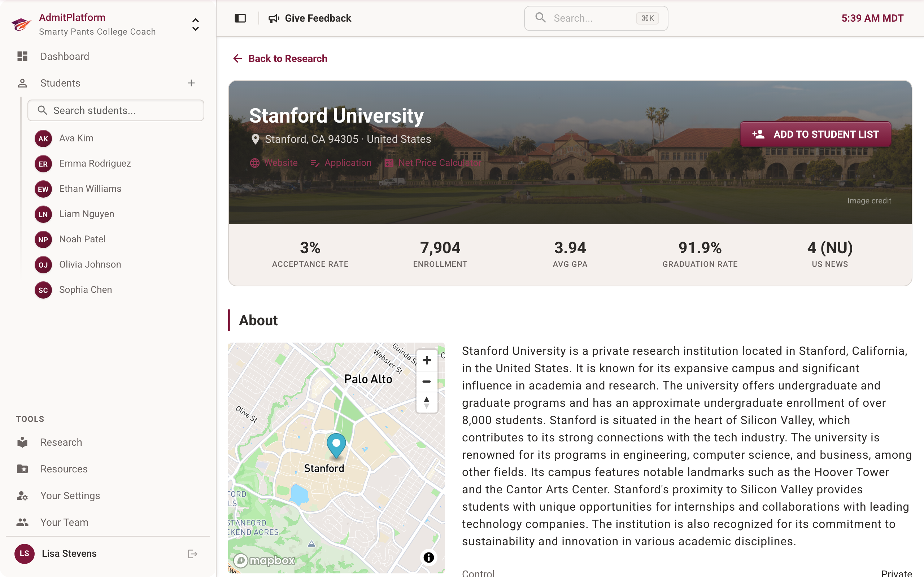
Task: Open the Research tool icon under Tools
Action: click(x=22, y=442)
